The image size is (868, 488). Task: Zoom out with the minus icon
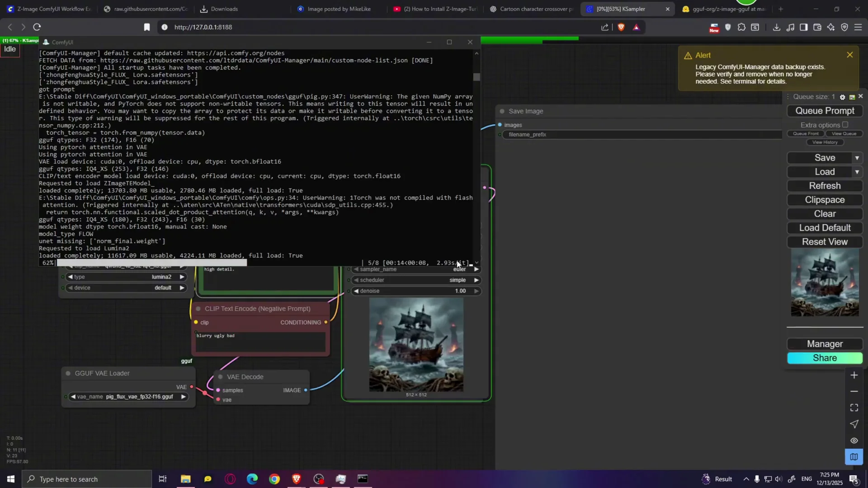pyautogui.click(x=854, y=391)
